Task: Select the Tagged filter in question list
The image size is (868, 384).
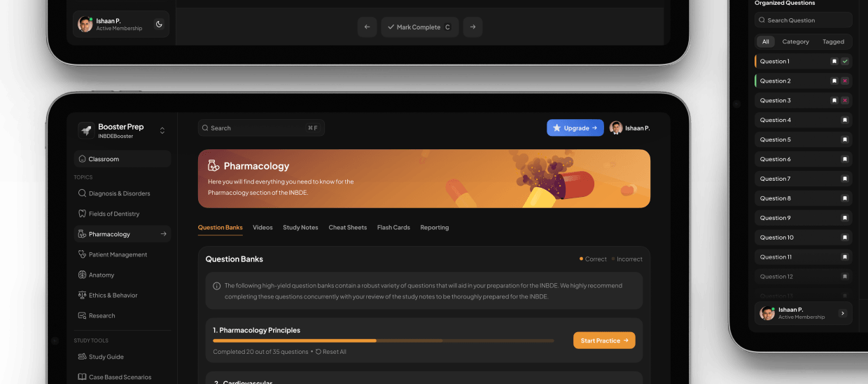Action: click(x=833, y=42)
